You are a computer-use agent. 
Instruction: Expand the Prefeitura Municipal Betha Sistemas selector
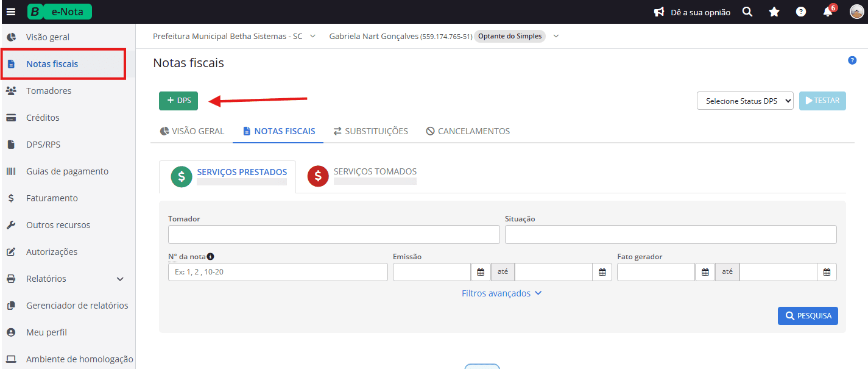(x=312, y=36)
